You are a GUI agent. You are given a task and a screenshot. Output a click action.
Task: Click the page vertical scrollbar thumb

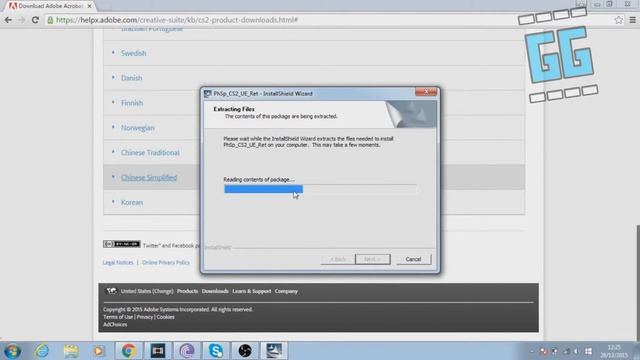638,282
